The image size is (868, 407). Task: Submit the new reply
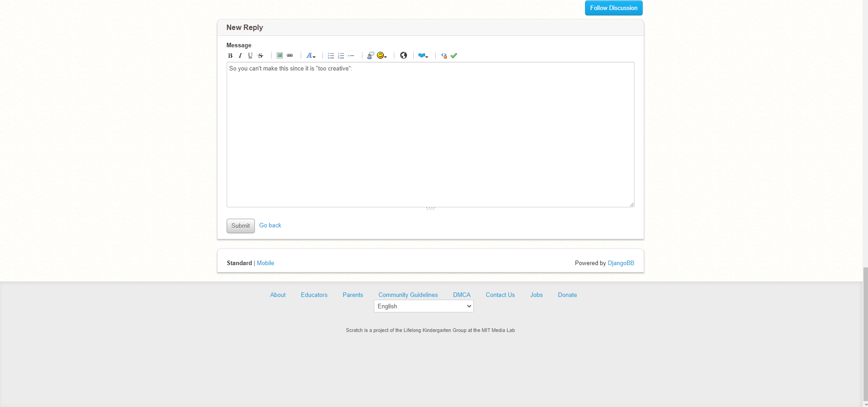click(x=240, y=226)
